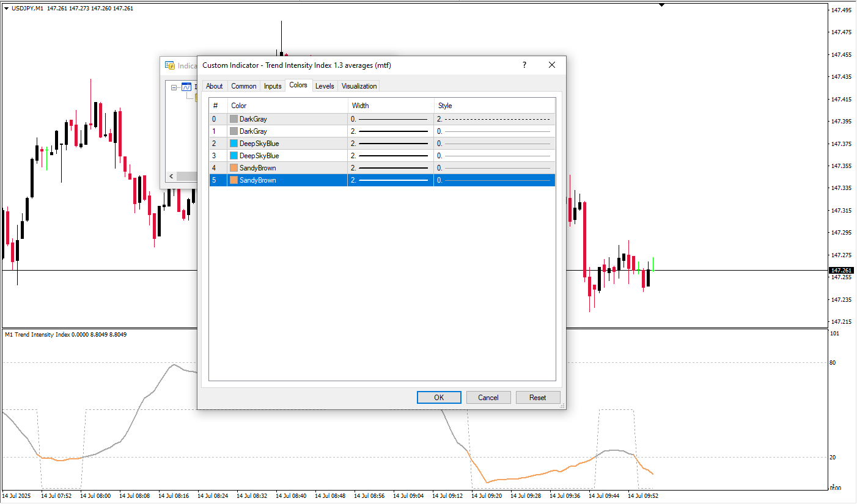Click the chart dropdown triangle beside USDJPY,M1
Viewport: 857px width, 504px height.
point(7,9)
